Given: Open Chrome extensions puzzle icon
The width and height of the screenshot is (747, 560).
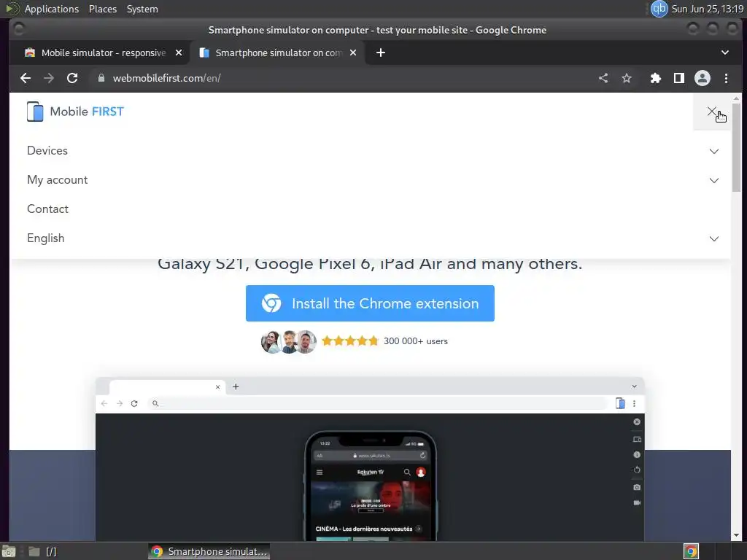Looking at the screenshot, I should click(x=656, y=78).
